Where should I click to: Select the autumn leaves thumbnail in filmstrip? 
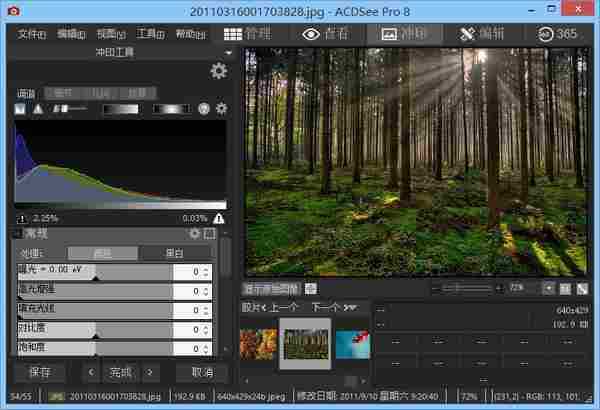click(258, 343)
